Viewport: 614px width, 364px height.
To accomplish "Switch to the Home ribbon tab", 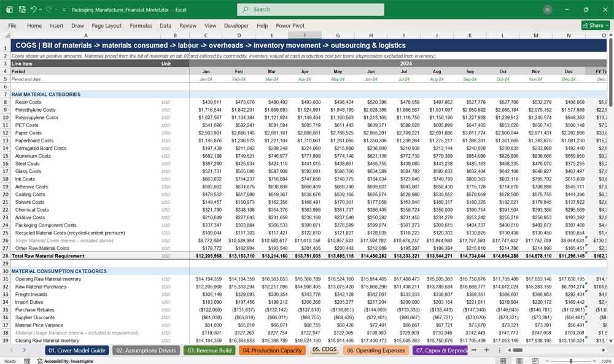I will point(34,25).
